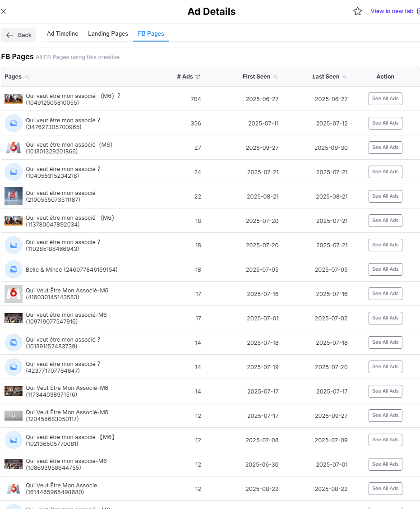Open the Landing Pages tab
This screenshot has width=420, height=509.
click(x=108, y=34)
